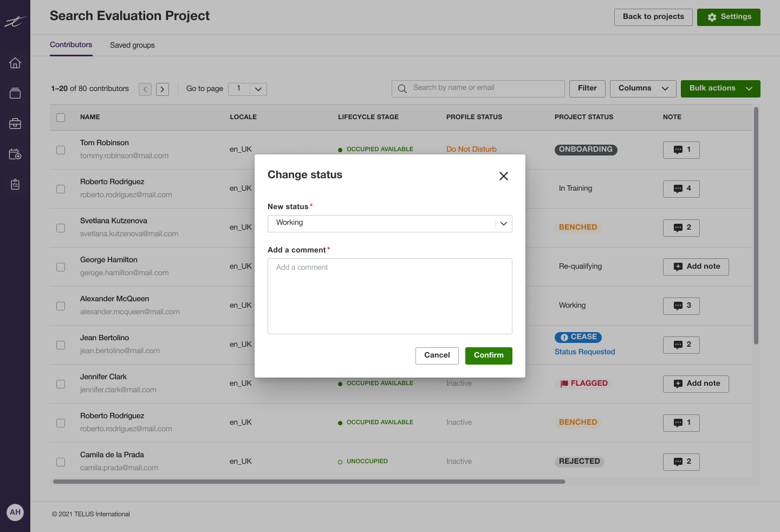Select the briefcase icon in the sidebar

click(x=15, y=123)
